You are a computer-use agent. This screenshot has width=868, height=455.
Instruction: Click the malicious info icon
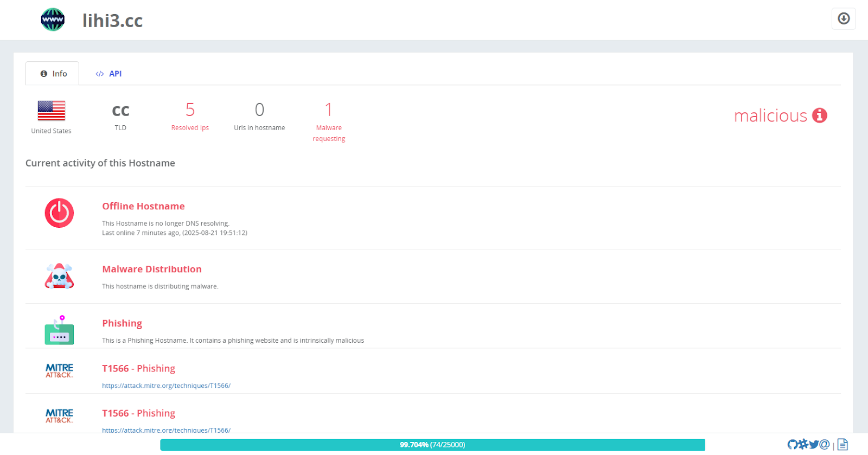point(819,116)
